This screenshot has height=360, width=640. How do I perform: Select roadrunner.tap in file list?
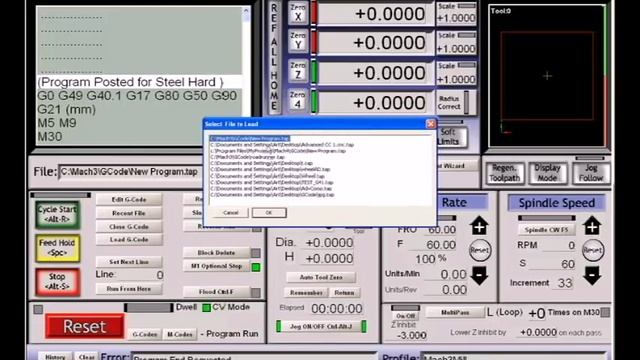[247, 157]
